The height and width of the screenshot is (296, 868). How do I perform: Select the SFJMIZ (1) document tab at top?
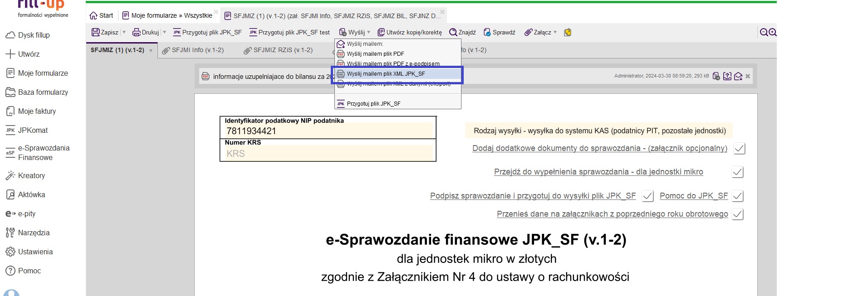click(333, 15)
